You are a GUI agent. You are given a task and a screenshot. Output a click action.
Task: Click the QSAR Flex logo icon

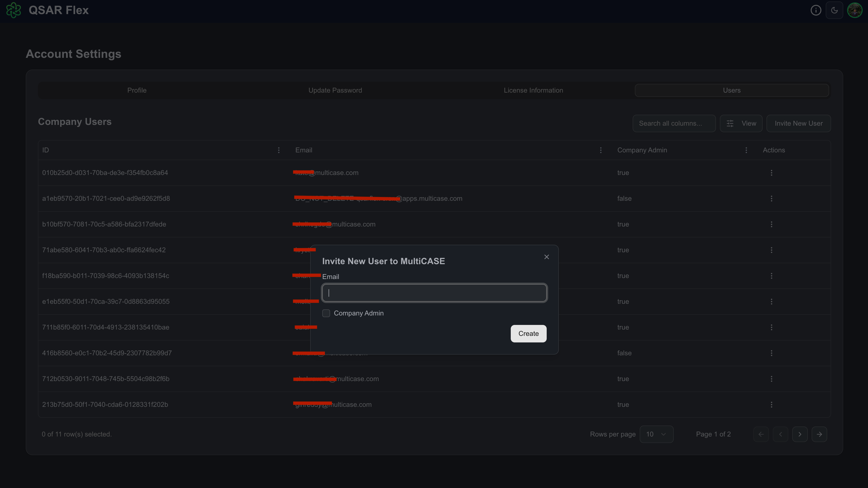(x=13, y=10)
